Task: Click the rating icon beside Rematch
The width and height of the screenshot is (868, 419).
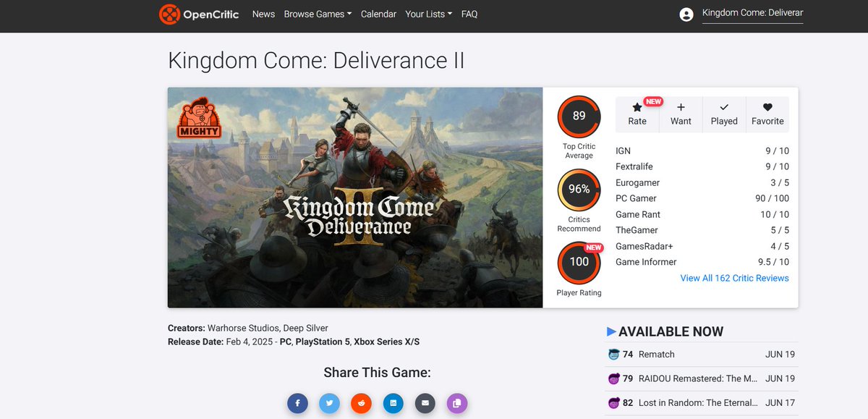Action: click(614, 355)
